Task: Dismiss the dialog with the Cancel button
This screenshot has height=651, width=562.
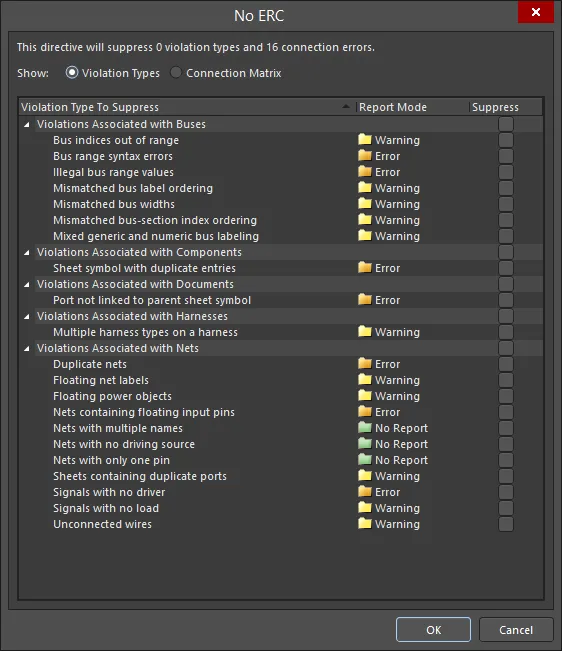Action: 516,630
